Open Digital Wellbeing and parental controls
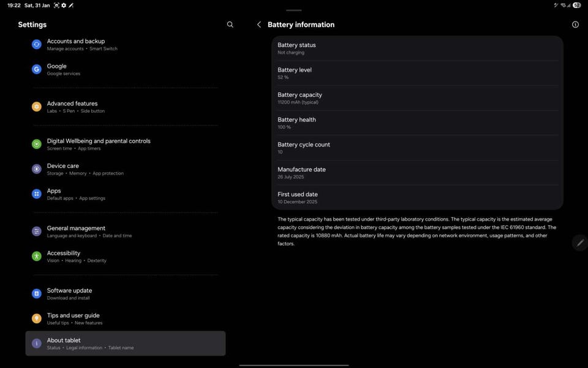The image size is (588, 368). coord(98,144)
